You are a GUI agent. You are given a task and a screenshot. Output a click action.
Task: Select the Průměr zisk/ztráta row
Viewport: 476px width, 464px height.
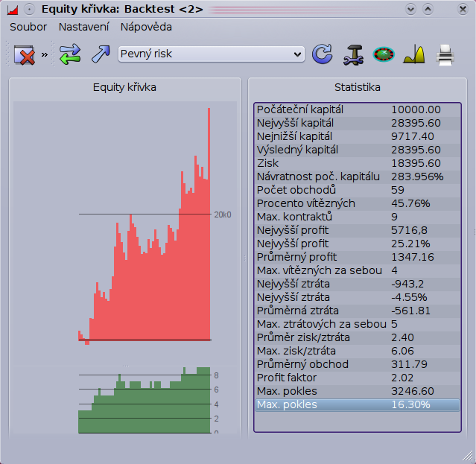[x=358, y=337]
